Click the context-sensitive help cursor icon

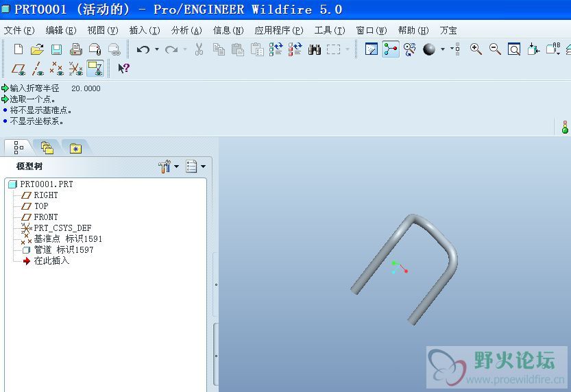pyautogui.click(x=124, y=68)
